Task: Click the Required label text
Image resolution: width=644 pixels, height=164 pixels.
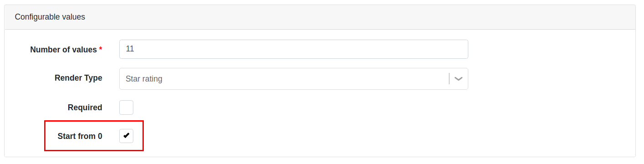Action: tap(85, 108)
